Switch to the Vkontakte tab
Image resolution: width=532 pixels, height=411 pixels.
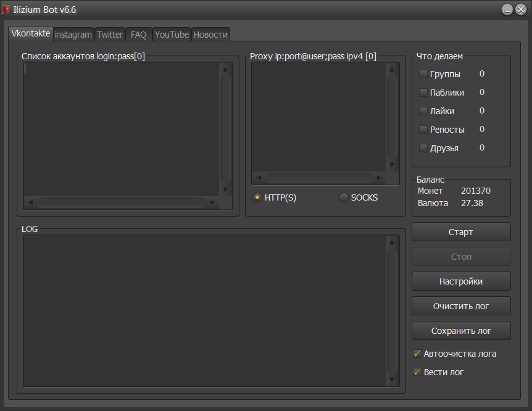[x=31, y=33]
